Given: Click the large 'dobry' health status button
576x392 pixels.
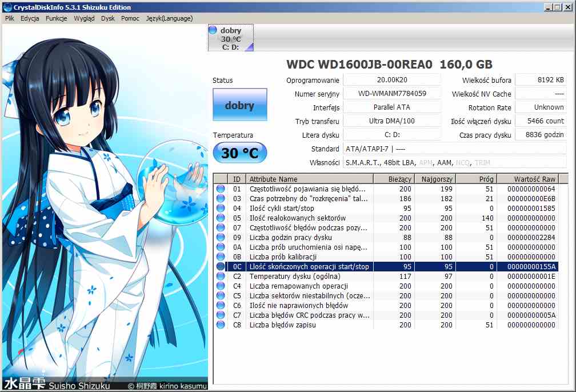Looking at the screenshot, I should coord(240,105).
